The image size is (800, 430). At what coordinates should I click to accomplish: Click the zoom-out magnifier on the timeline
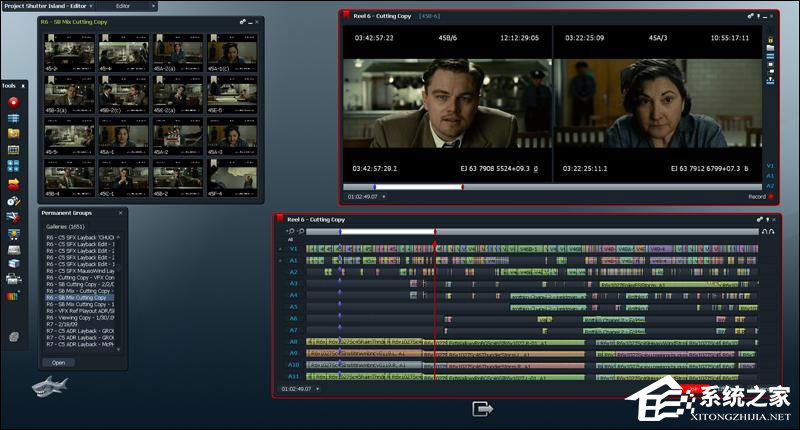click(302, 231)
